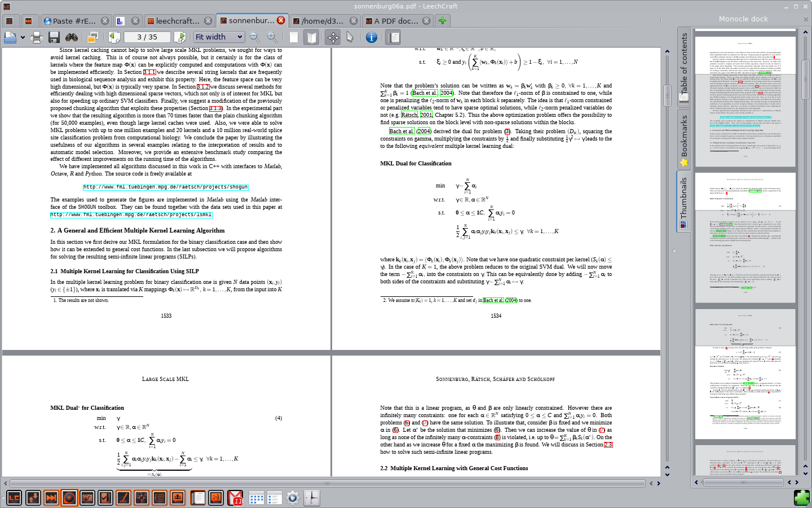
Task: Save the document with the floppy icon
Action: coord(54,37)
